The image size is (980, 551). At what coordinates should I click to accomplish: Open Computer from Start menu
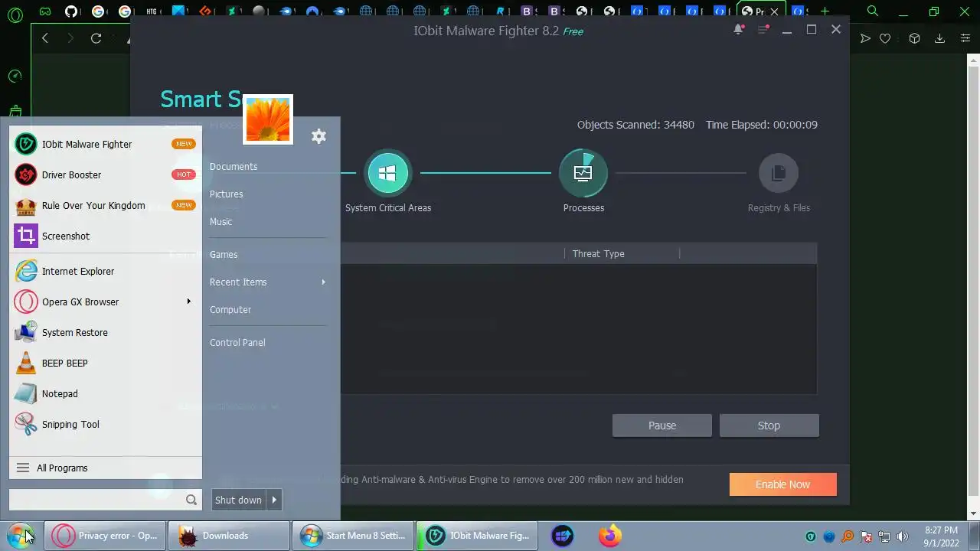pyautogui.click(x=230, y=309)
